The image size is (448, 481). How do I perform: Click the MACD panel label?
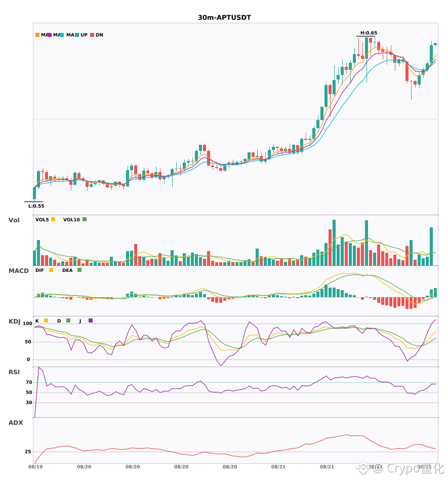[18, 271]
